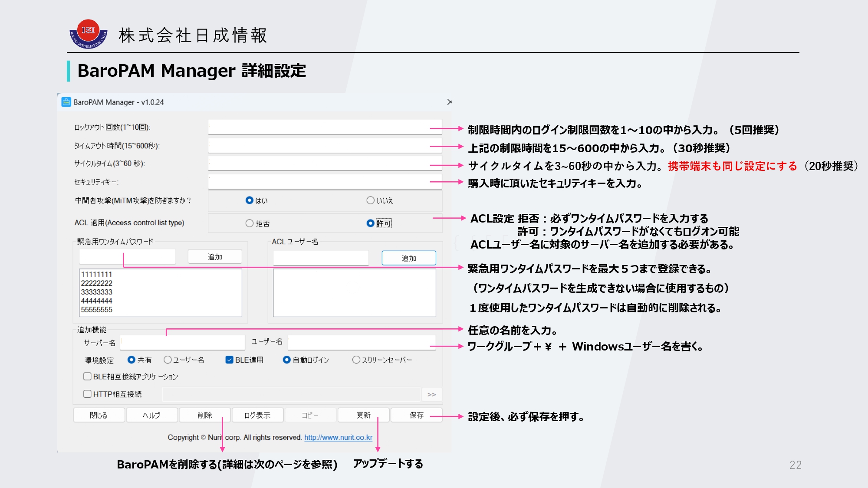Focus the ユーザー名 field in 追加機能
Screen dimensions: 868x488
tap(362, 343)
